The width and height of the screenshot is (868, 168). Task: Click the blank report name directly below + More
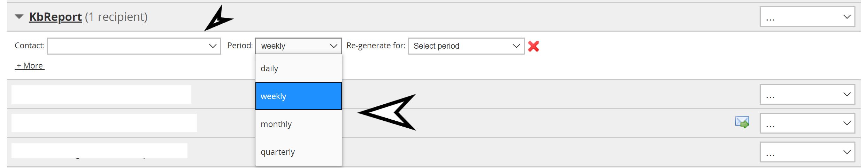(101, 94)
